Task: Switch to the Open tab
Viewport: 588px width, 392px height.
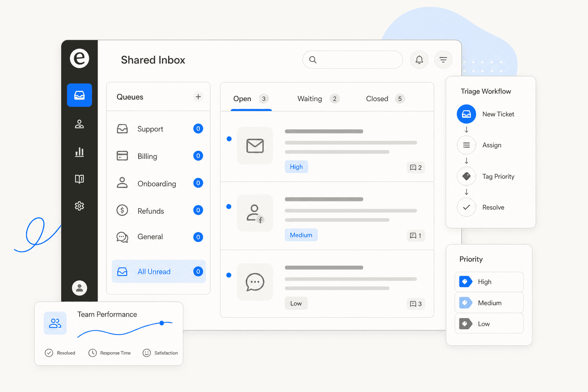Action: pos(251,99)
